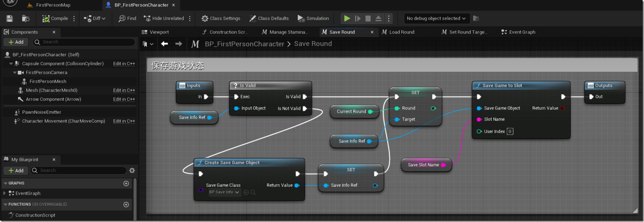644x222 pixels.
Task: Close the BP_FirstPersonCharacter tab
Action: point(173,5)
